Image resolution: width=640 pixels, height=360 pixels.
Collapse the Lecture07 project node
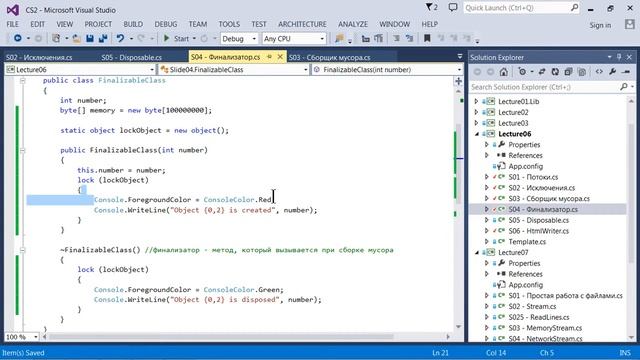point(476,252)
